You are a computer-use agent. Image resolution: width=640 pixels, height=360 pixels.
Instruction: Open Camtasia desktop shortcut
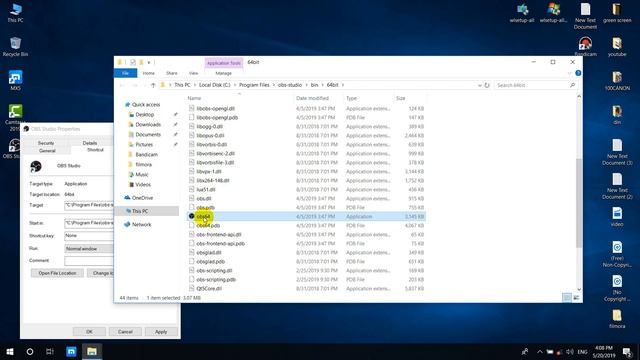tap(15, 116)
